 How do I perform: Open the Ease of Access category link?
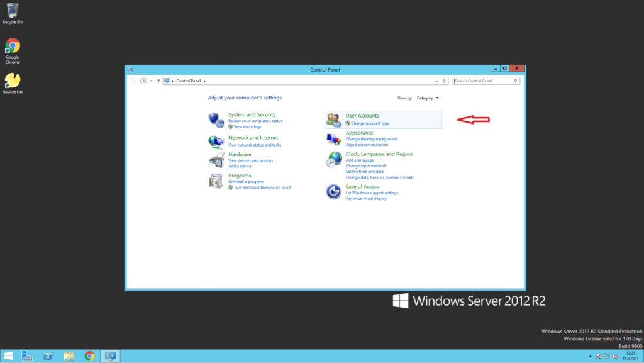(362, 186)
